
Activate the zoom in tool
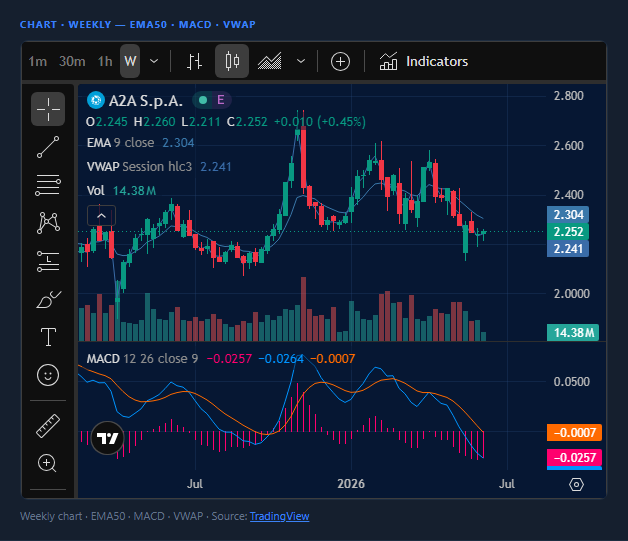tap(47, 463)
